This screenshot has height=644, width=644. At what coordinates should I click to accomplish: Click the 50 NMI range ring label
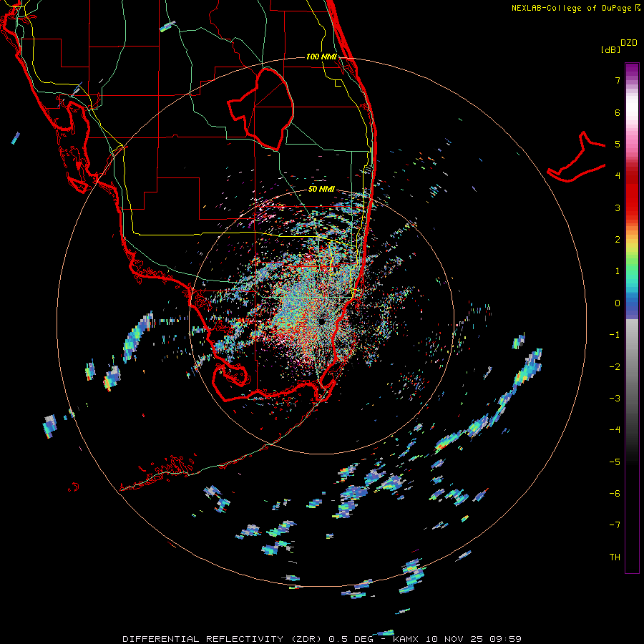pos(321,189)
